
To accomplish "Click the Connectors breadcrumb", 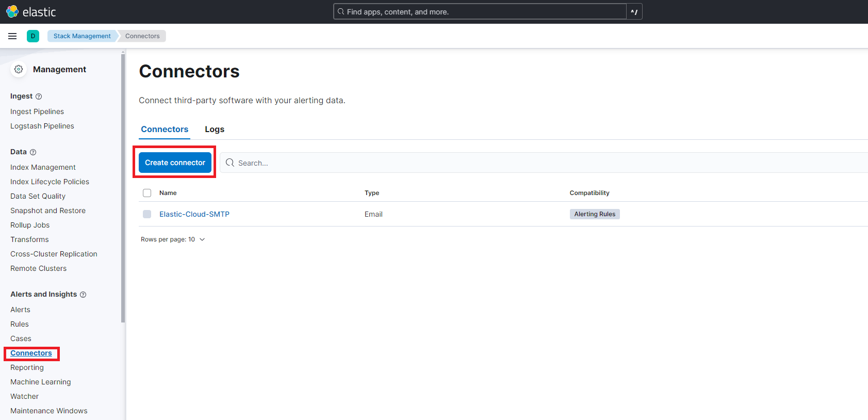I will point(142,36).
